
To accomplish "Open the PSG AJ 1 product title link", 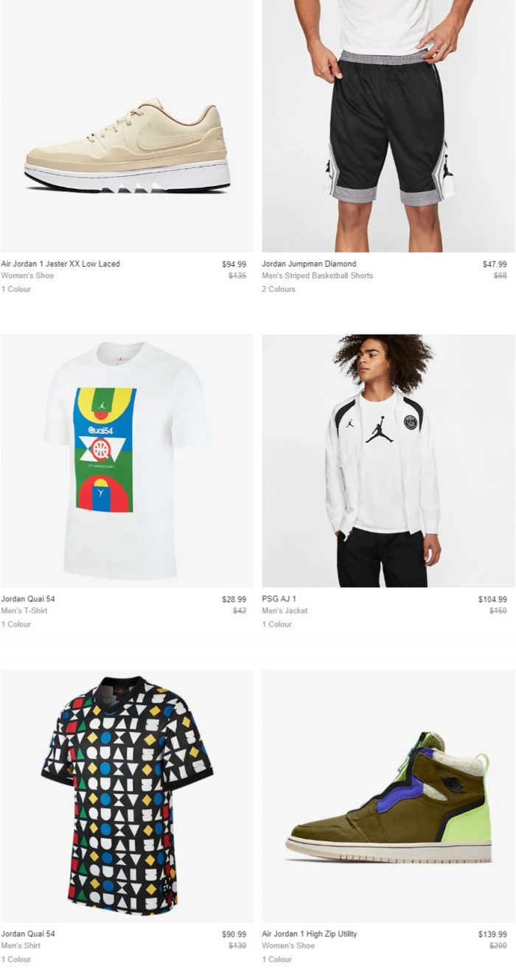I will [279, 599].
